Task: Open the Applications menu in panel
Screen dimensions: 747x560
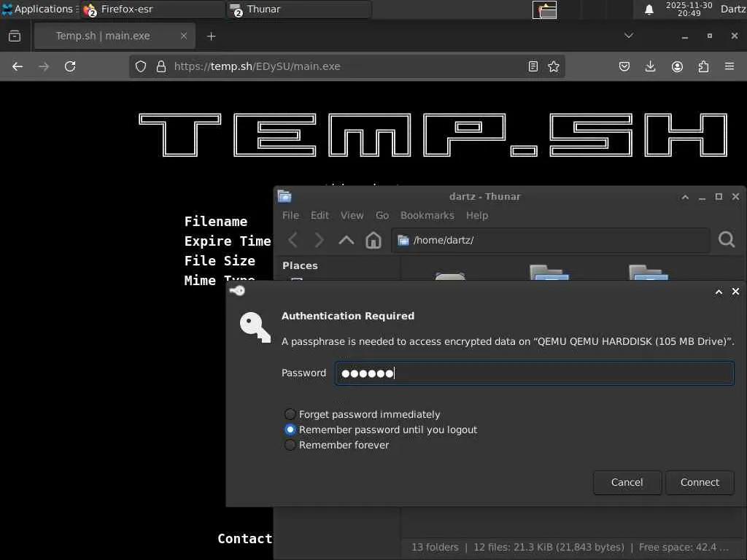Action: [40, 9]
